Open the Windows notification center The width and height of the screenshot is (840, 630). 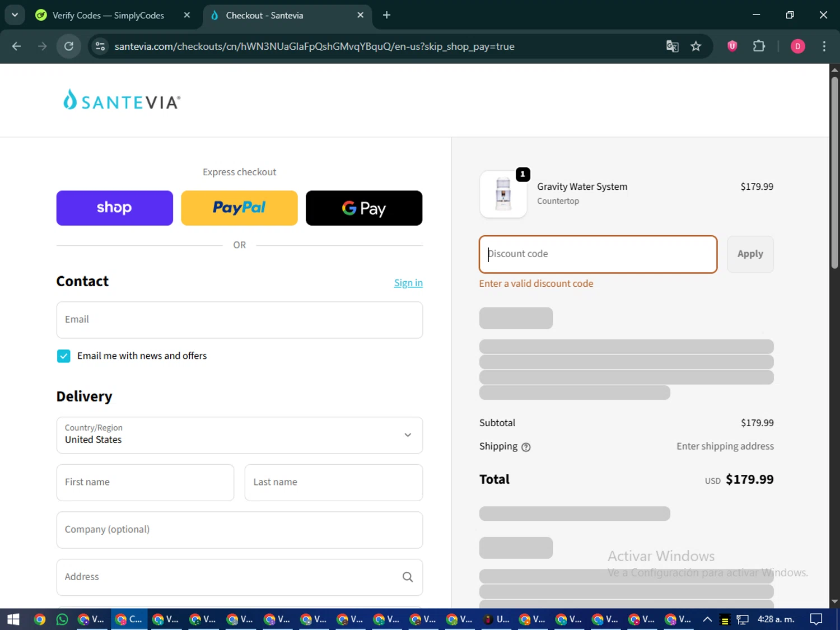pos(816,619)
